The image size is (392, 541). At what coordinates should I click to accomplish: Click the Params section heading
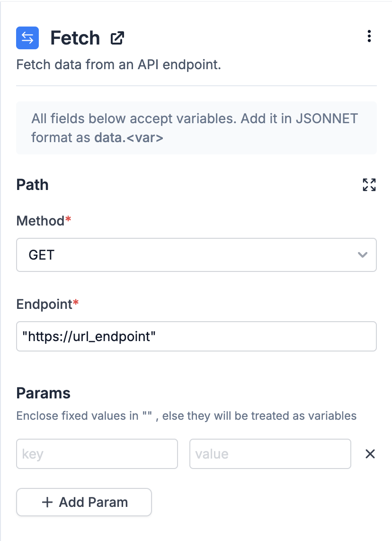[44, 393]
